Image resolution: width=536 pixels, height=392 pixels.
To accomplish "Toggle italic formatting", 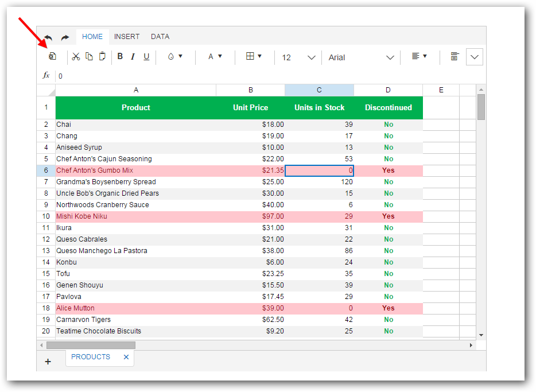I will [133, 56].
